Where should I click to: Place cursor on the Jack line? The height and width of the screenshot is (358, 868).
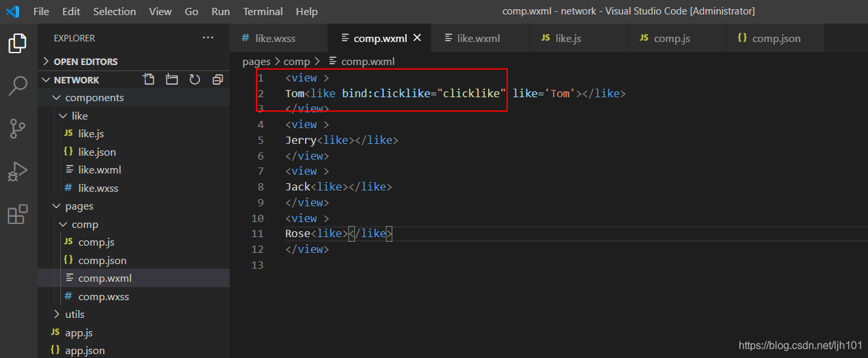[338, 187]
